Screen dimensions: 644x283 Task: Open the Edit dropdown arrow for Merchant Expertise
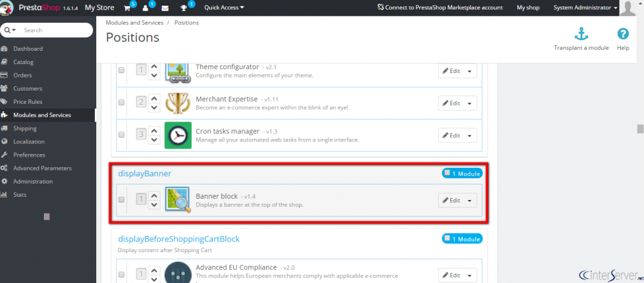coord(470,103)
